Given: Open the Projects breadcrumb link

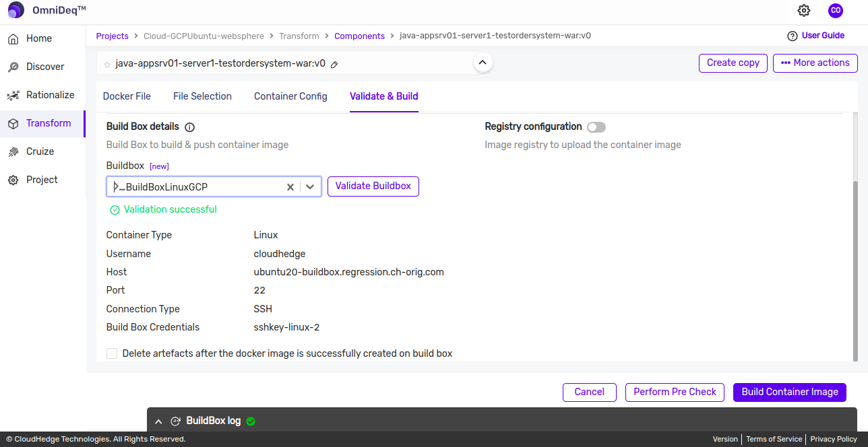Looking at the screenshot, I should click(x=112, y=36).
